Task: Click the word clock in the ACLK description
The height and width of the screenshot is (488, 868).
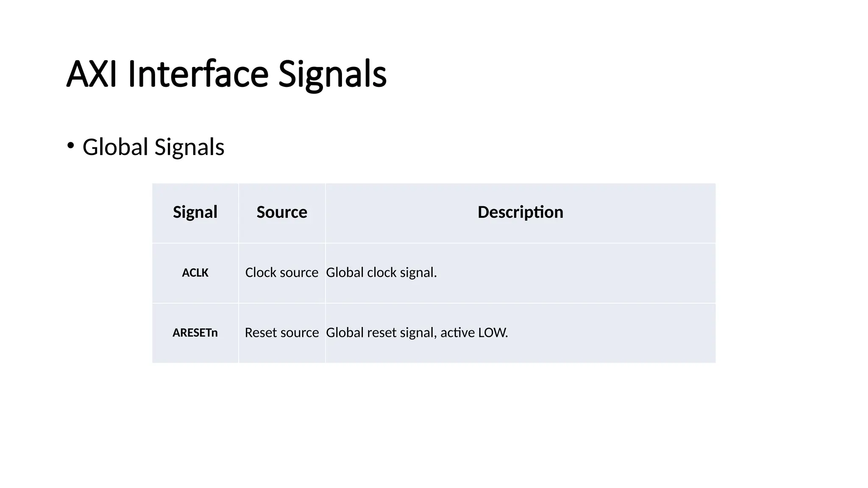Action: pyautogui.click(x=382, y=272)
